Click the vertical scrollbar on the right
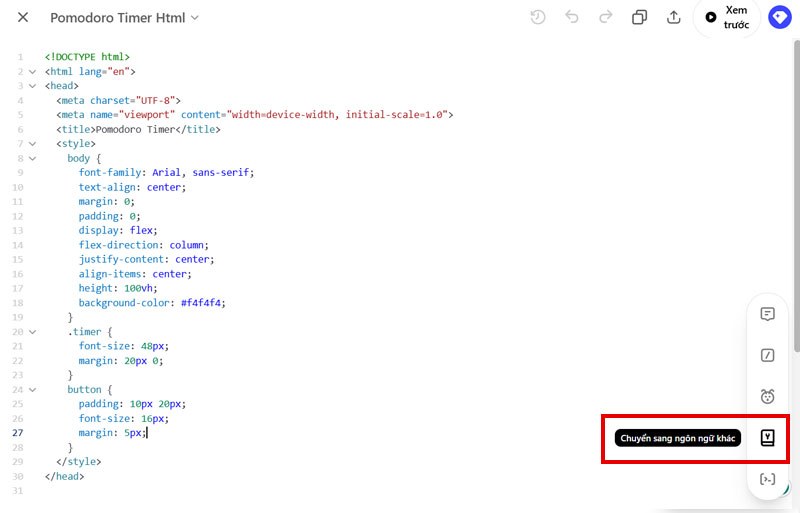The height and width of the screenshot is (513, 800). click(x=796, y=200)
